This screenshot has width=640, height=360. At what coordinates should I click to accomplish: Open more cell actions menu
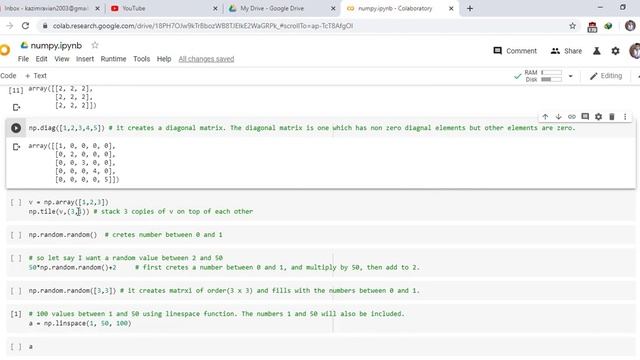[625, 117]
